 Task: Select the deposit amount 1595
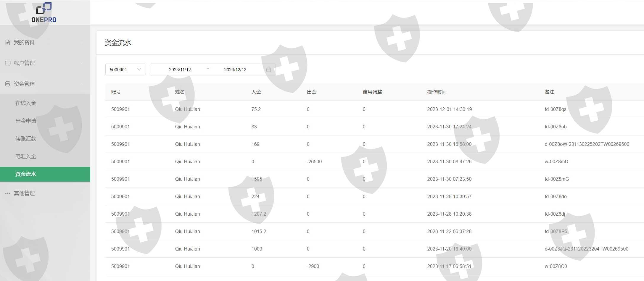pos(257,179)
